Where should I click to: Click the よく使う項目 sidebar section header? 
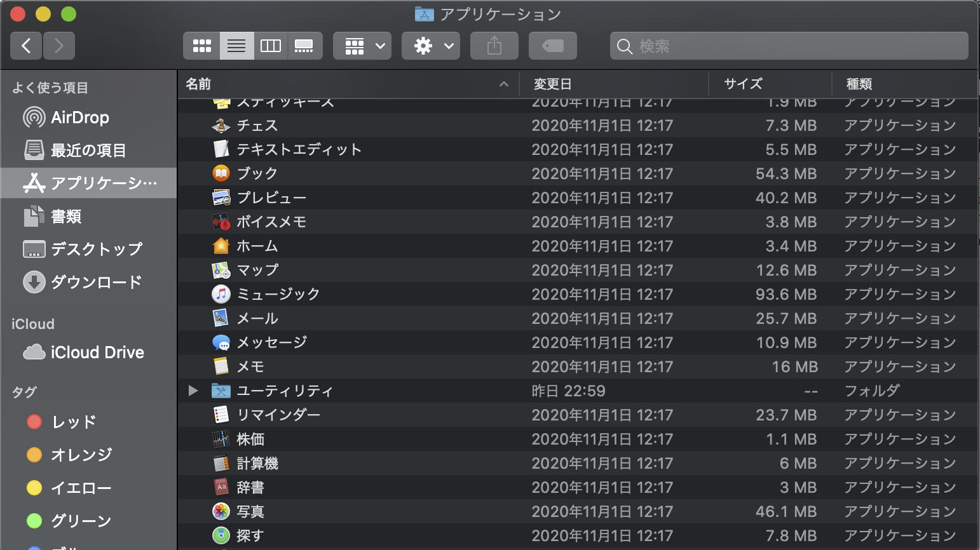point(50,88)
